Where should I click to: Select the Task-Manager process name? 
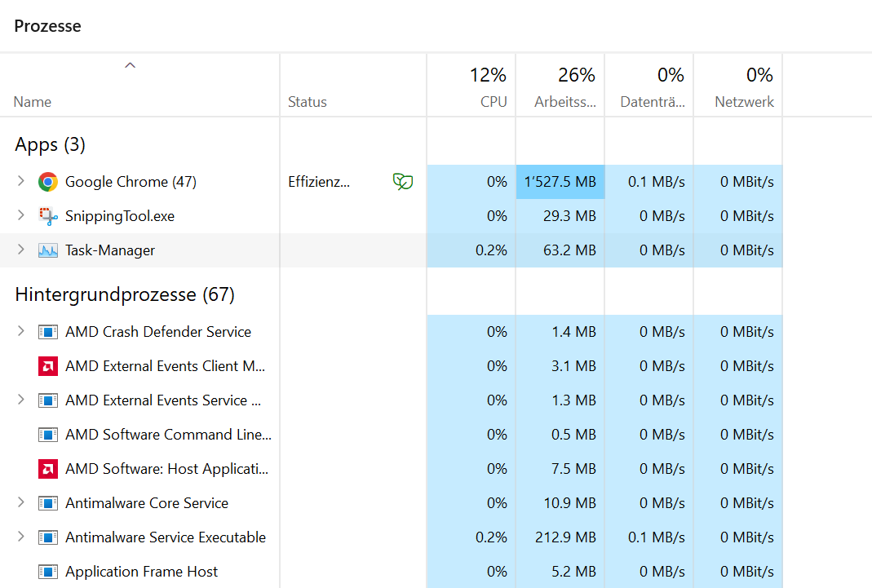[110, 250]
